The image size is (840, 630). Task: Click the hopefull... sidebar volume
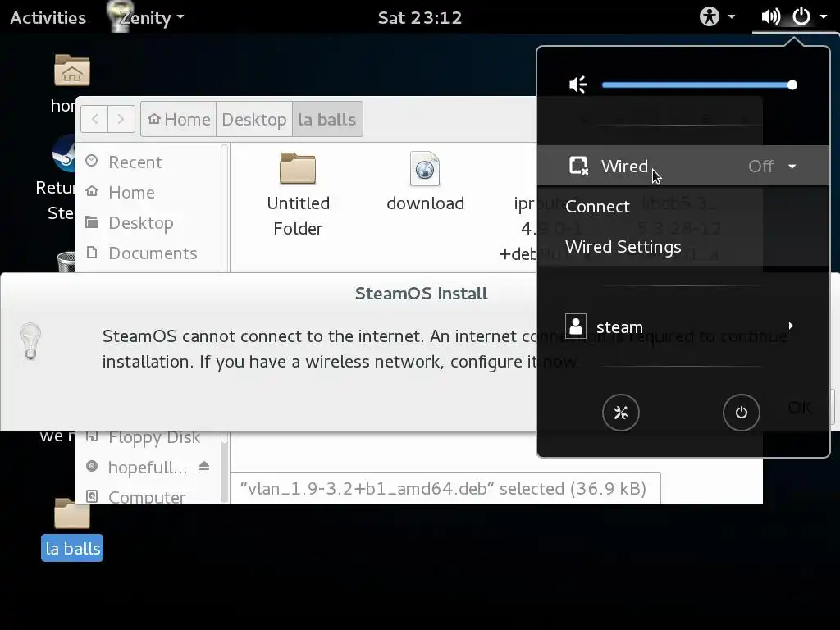[148, 467]
